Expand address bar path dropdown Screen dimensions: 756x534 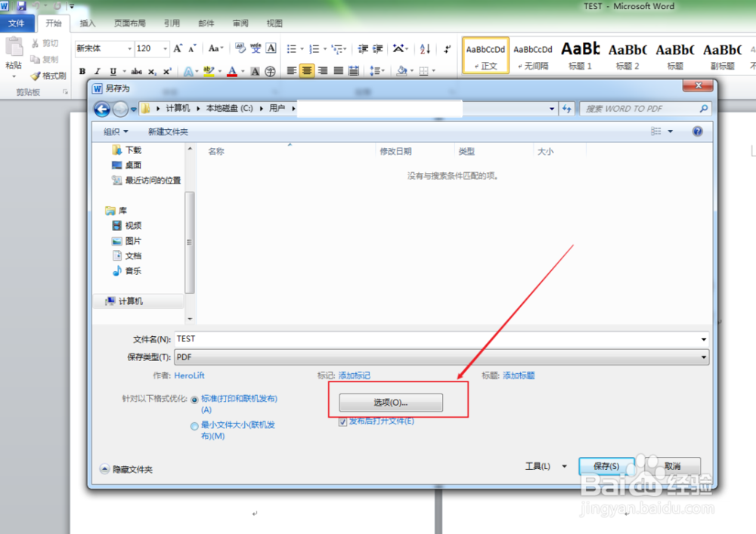pos(552,109)
